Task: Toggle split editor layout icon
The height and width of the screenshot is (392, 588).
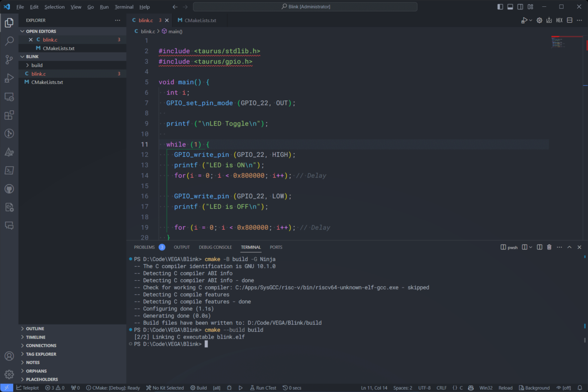Action: coord(570,20)
